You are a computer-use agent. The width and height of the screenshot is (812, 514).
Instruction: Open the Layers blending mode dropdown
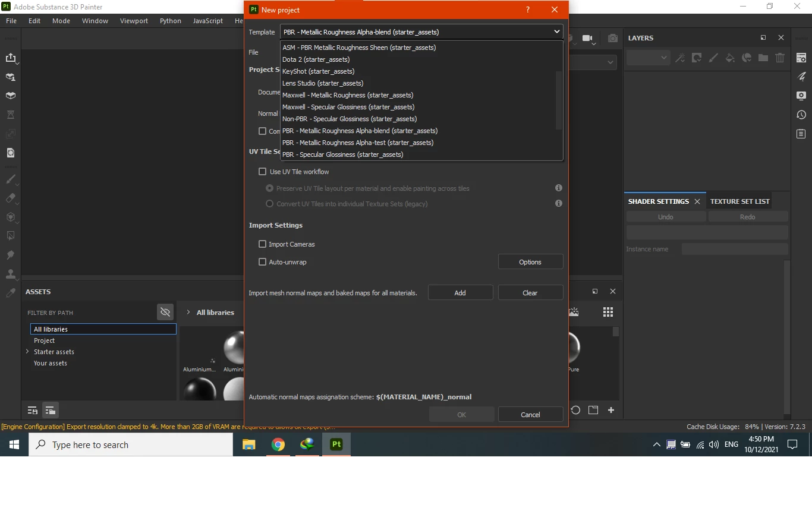coord(648,58)
